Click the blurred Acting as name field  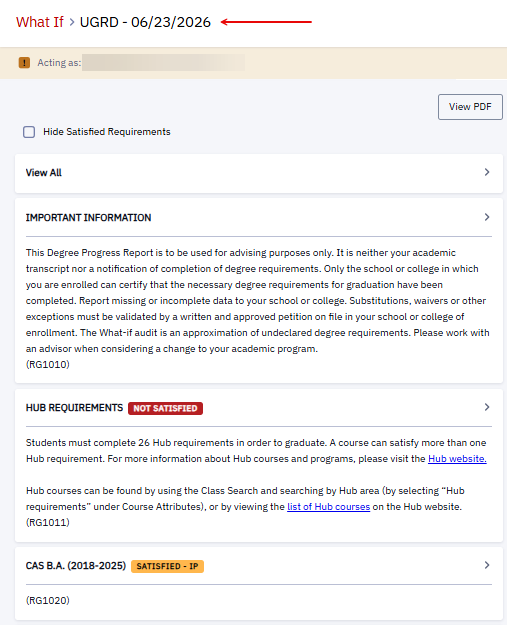163,63
